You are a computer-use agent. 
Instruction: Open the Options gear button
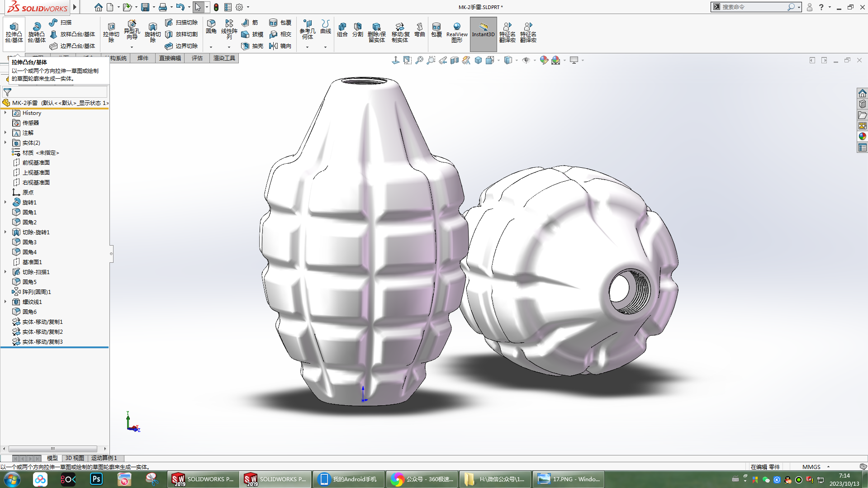coord(239,7)
